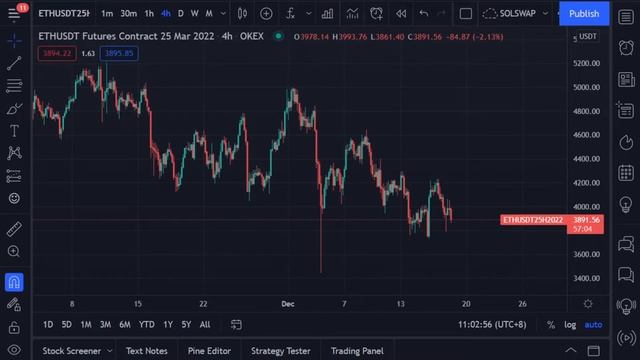
Task: Open chart settings gear icon
Action: (588, 304)
